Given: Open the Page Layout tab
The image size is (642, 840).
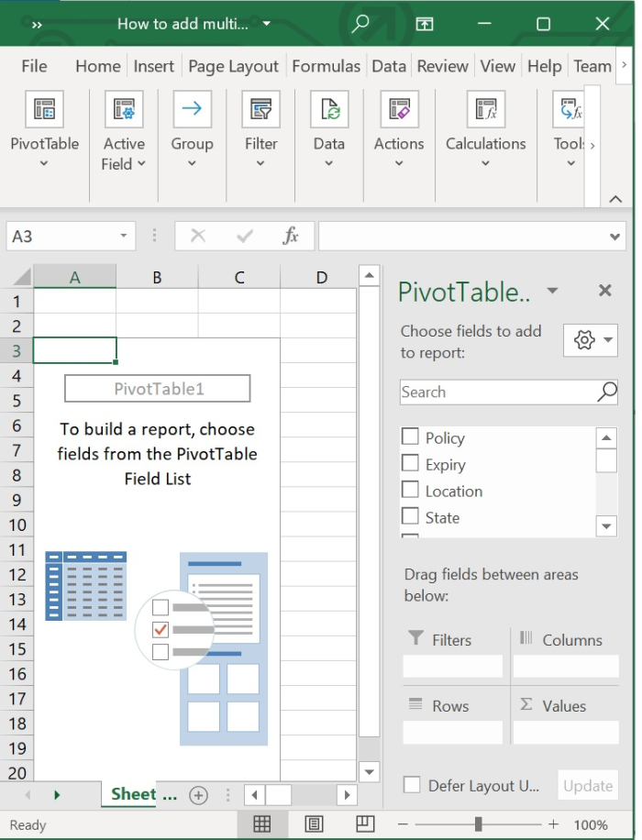Looking at the screenshot, I should (233, 66).
